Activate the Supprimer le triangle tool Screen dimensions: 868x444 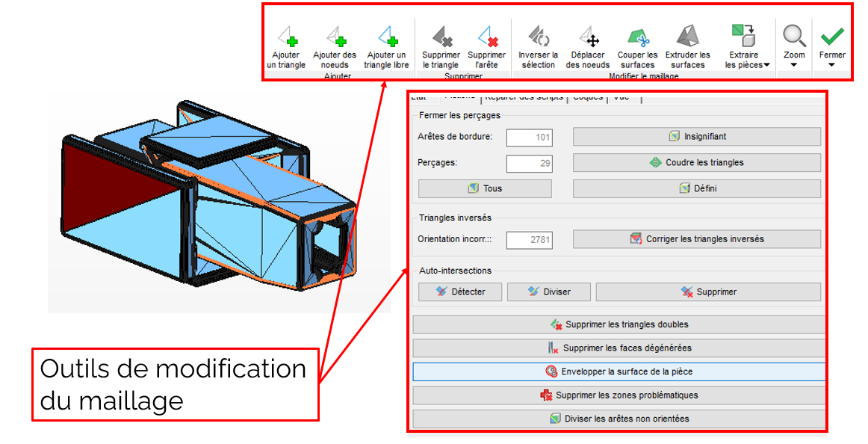441,46
